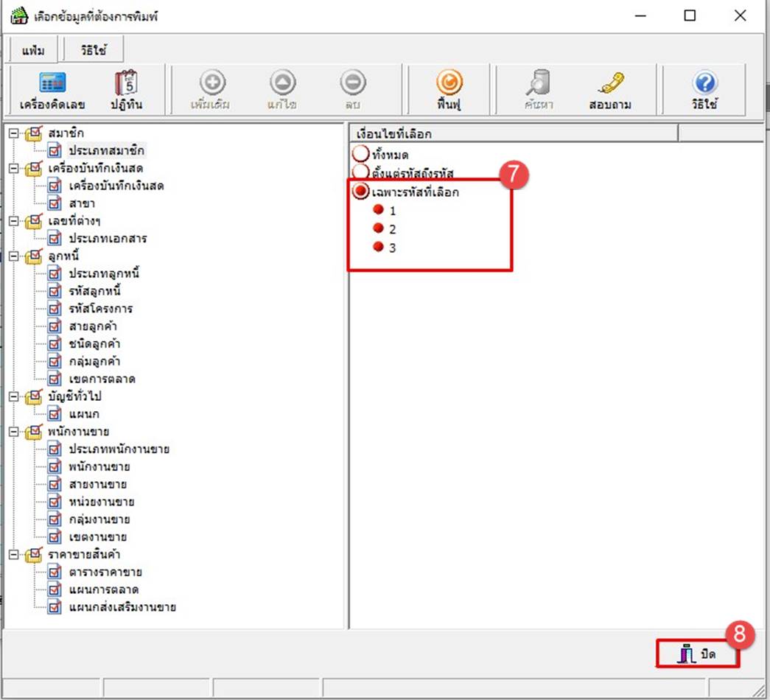Click the ลบ delete icon

pos(352,84)
